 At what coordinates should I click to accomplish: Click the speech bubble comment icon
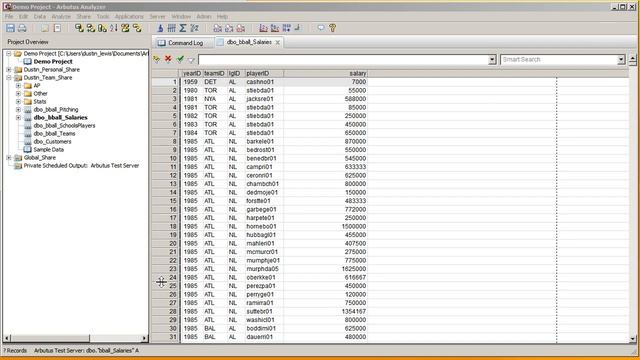pyautogui.click(x=321, y=28)
